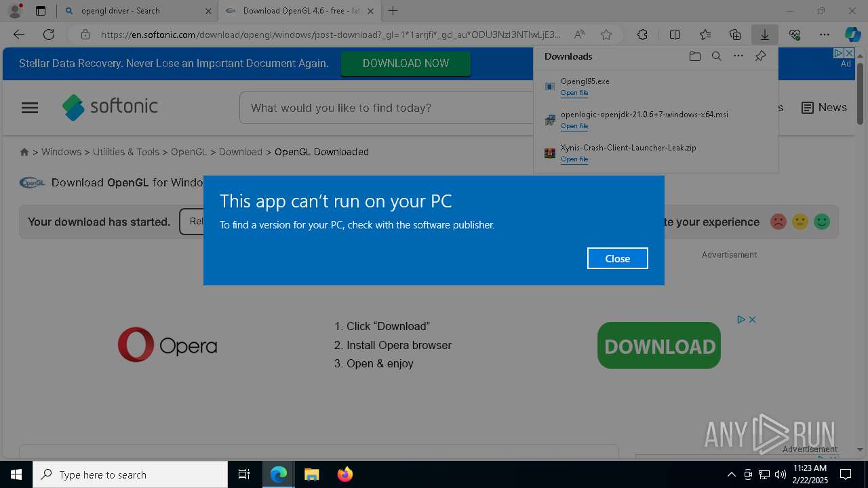Open file link for openlogic-openjdk msi
The width and height of the screenshot is (868, 488).
coord(574,126)
